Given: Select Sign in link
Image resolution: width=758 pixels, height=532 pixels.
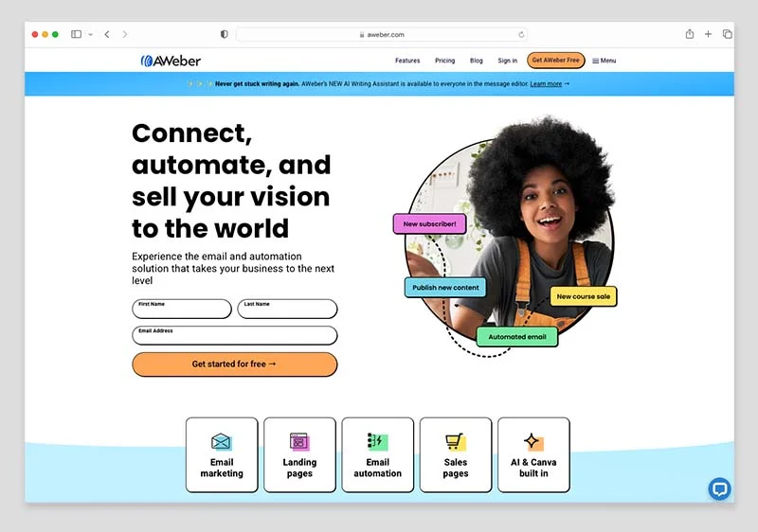Looking at the screenshot, I should pos(508,61).
